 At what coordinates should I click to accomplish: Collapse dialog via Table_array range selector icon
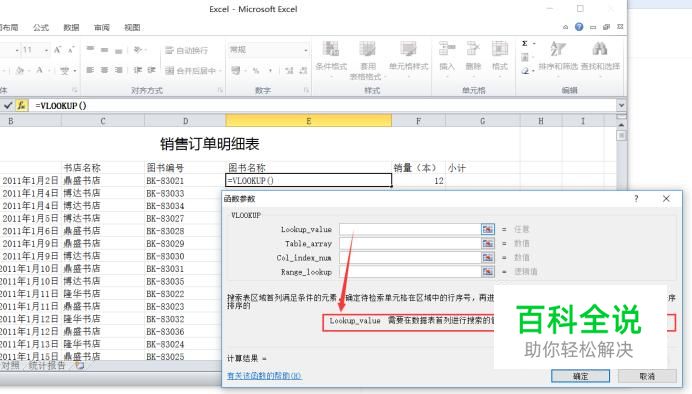pyautogui.click(x=487, y=243)
